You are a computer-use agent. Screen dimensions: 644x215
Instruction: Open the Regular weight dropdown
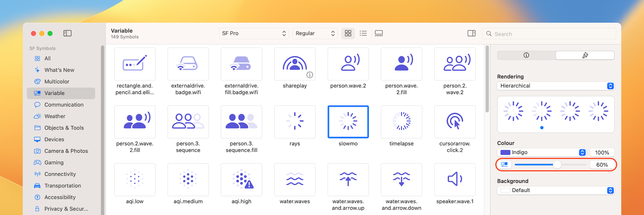315,33
